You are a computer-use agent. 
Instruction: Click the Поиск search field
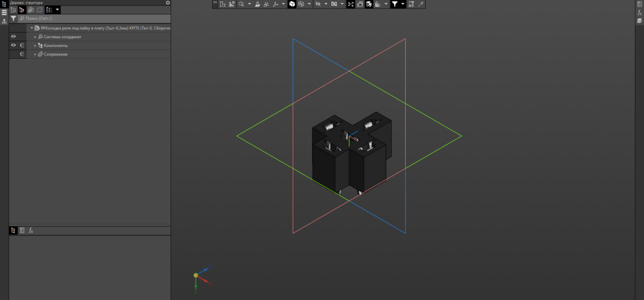94,18
